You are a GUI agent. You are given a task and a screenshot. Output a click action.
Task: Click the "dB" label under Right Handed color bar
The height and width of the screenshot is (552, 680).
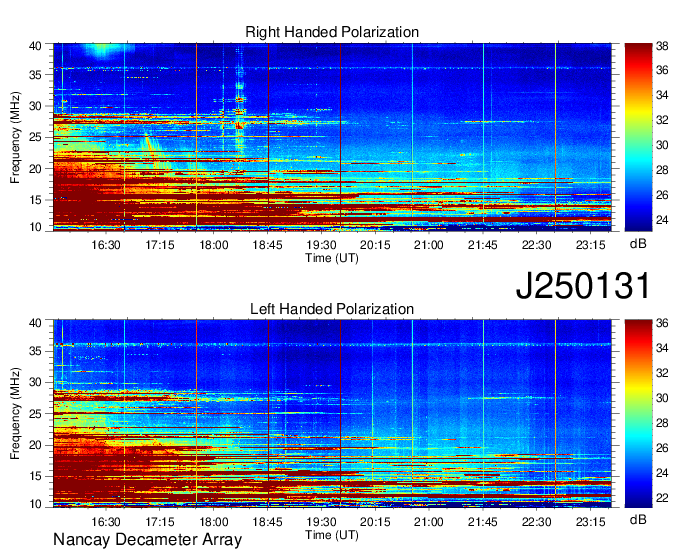[638, 244]
